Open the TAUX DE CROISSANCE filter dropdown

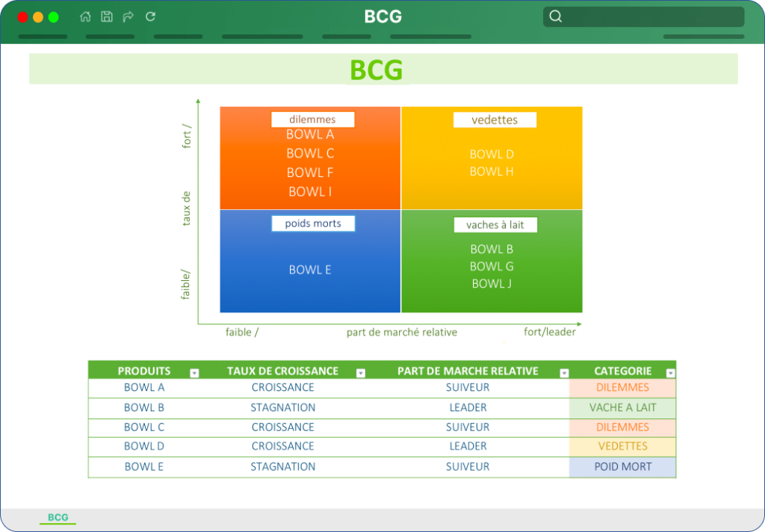(x=361, y=373)
